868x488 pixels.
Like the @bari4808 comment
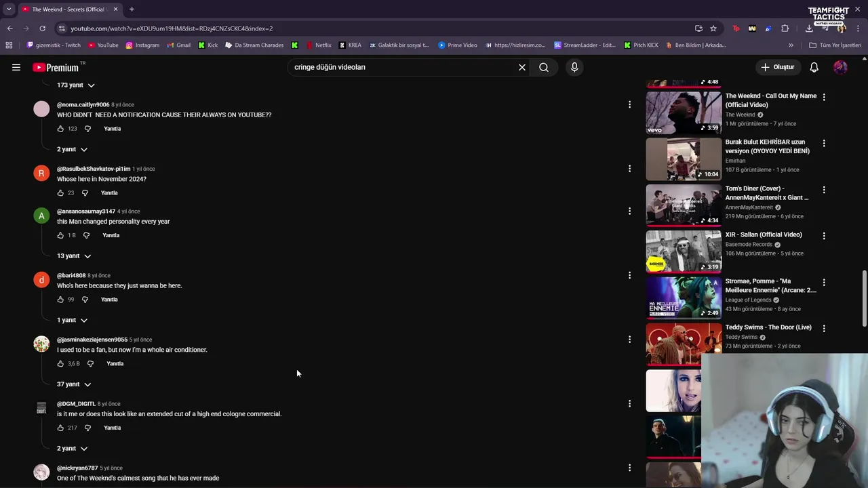[60, 300]
